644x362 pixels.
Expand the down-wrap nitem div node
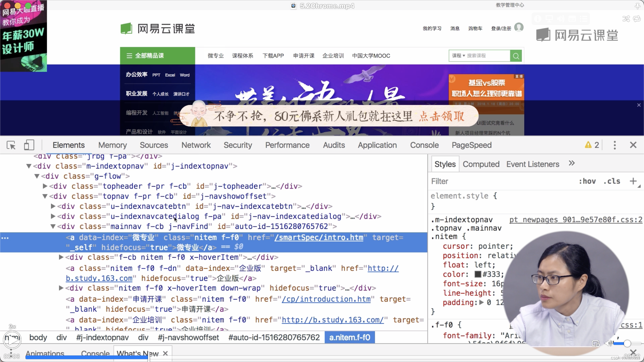point(61,288)
